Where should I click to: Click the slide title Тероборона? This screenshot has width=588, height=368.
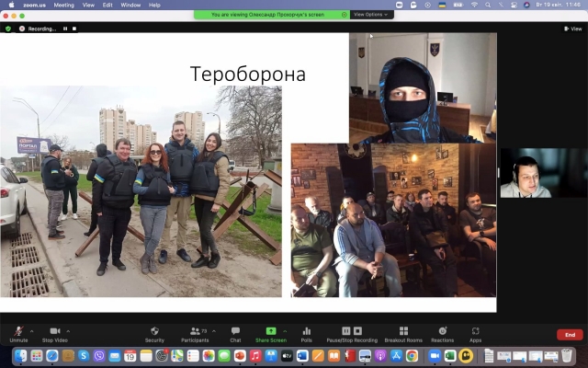[248, 74]
